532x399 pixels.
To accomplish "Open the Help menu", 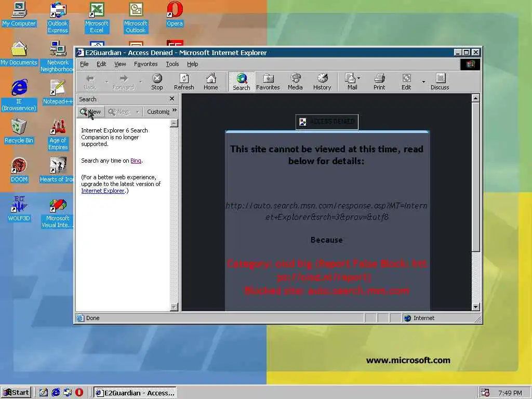I will (x=192, y=64).
